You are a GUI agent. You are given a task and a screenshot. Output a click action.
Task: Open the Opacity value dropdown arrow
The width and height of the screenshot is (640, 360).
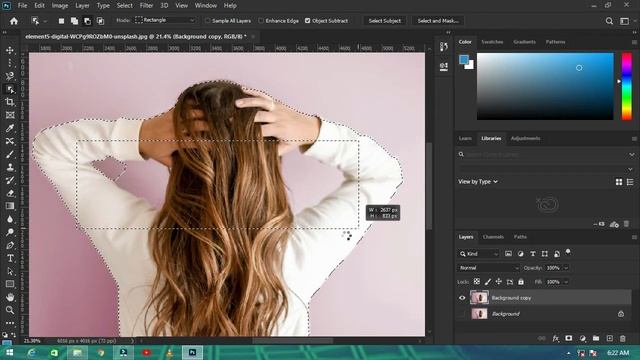click(x=566, y=268)
